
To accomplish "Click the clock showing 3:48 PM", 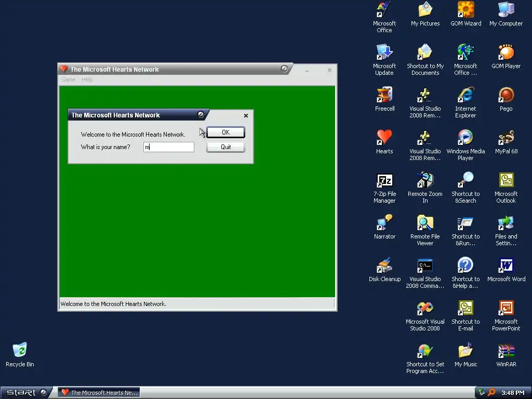I will tap(513, 393).
